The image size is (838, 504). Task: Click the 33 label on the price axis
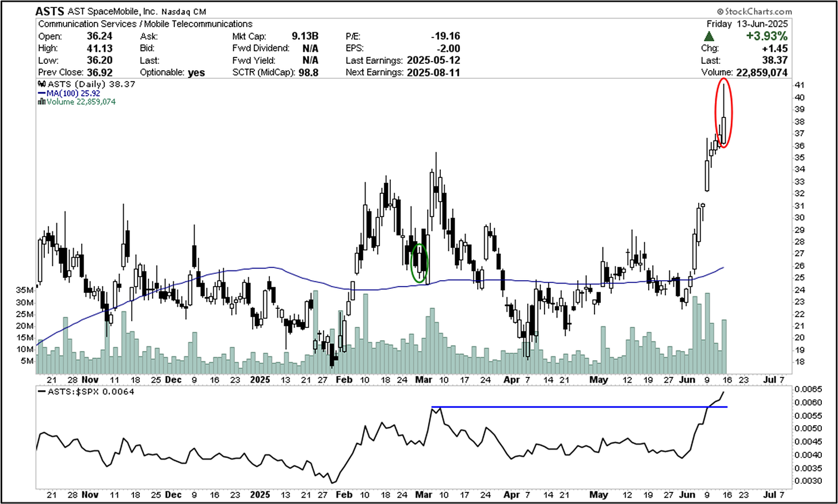click(x=799, y=182)
